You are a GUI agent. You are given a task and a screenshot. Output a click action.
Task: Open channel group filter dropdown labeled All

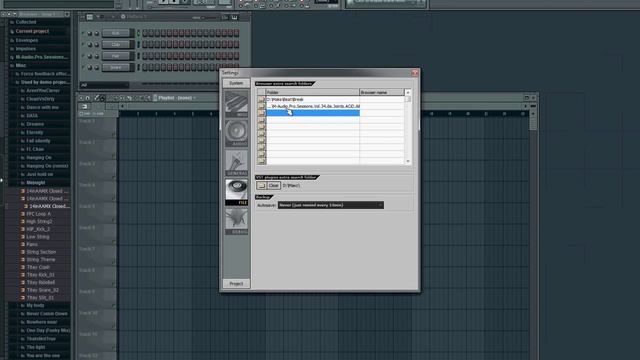tap(104, 85)
